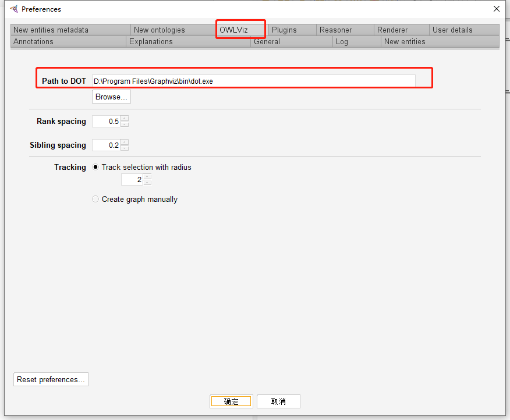Screen dimensions: 510x420
Task: Click the Path to DOT input field
Action: coord(254,81)
